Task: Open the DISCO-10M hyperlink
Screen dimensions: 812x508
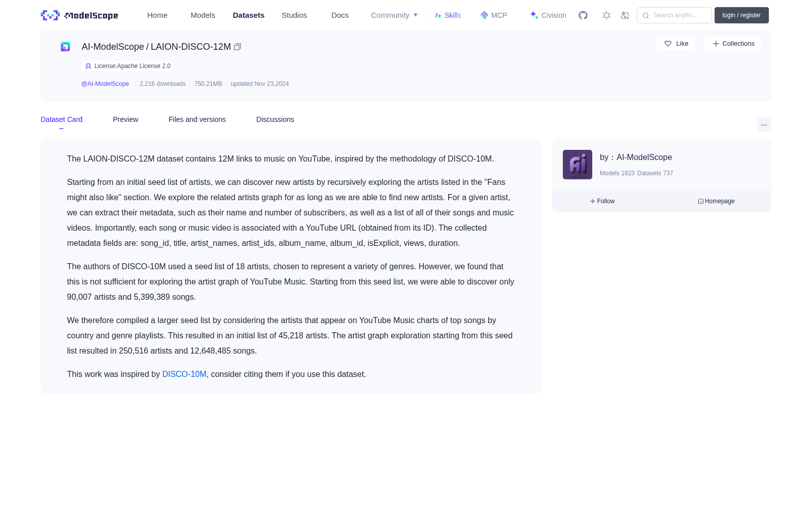Action: click(x=184, y=374)
